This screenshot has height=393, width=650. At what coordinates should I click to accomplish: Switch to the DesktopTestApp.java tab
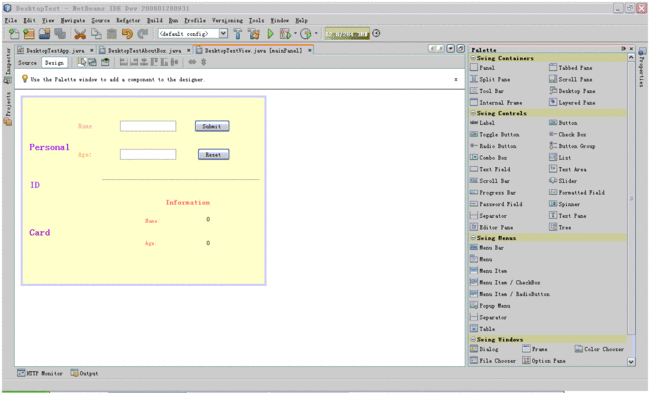pos(55,51)
